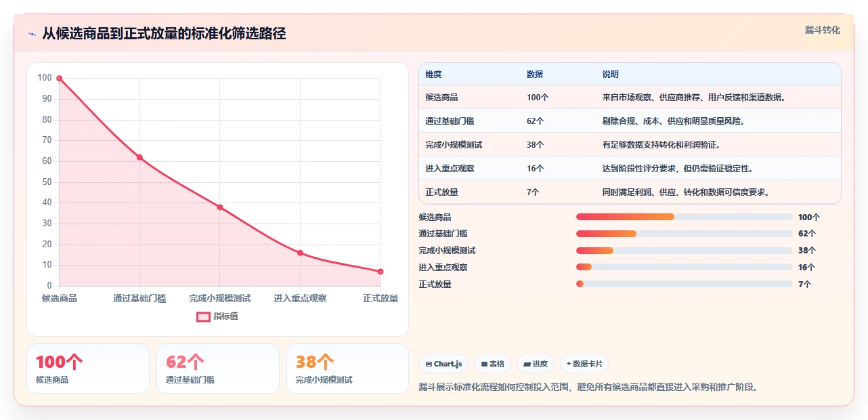Screen dimensions: 868x420
Task: Click the 7个 cell in the table
Action: [x=534, y=192]
